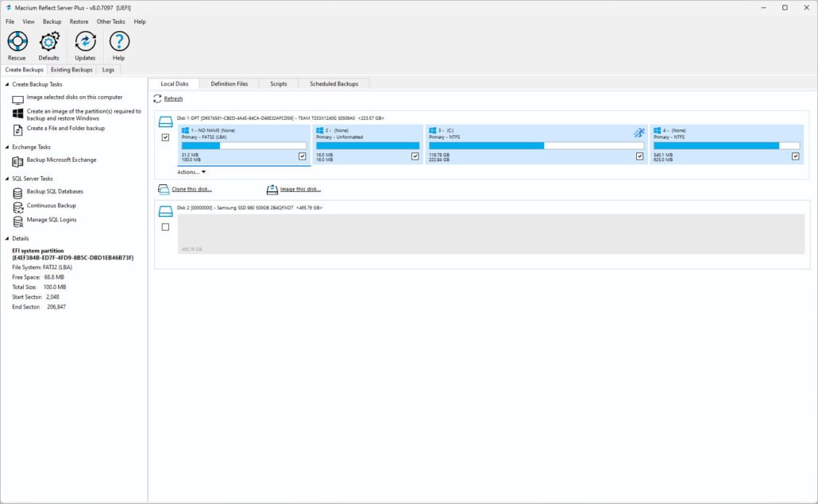818x504 pixels.
Task: Click the Image this disk link
Action: click(300, 190)
